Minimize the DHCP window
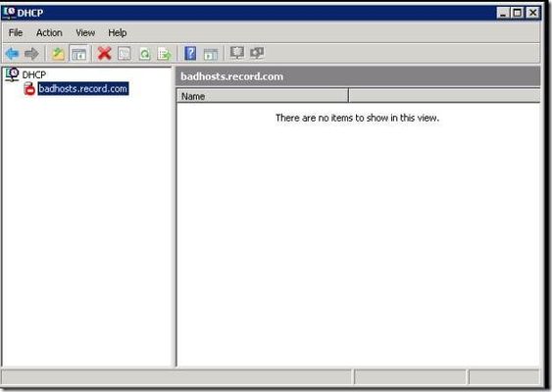Screen dimensions: 552x392 pos(503,13)
